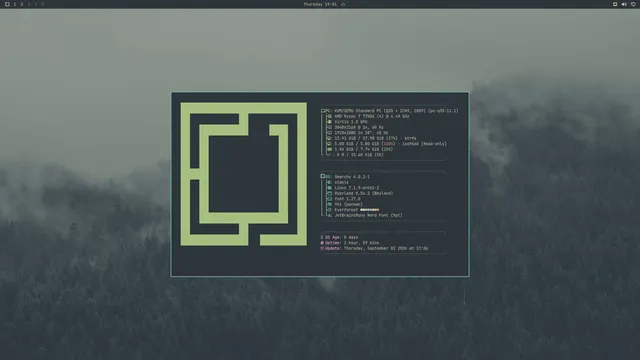Click the red 100% usage value
This screenshot has height=360, width=640.
388,144
